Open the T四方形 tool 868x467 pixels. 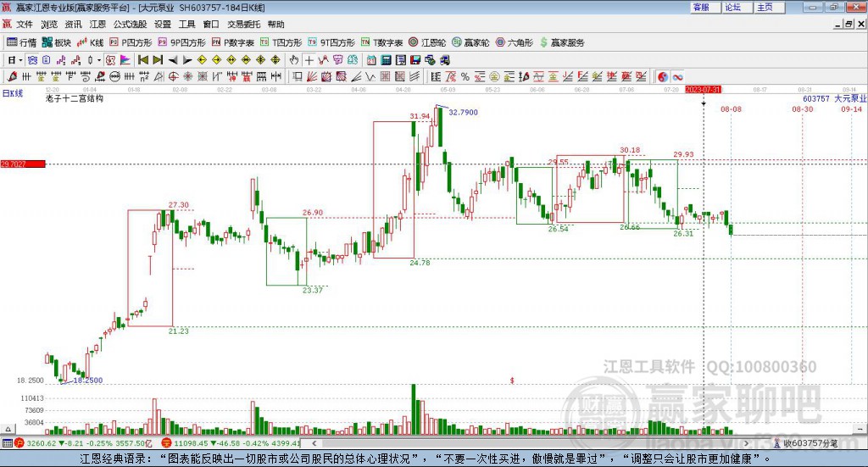[281, 42]
